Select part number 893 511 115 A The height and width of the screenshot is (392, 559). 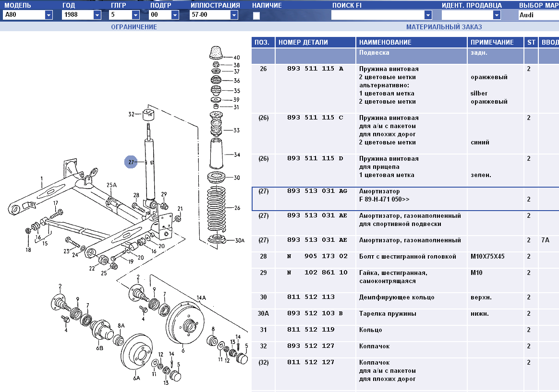[315, 69]
